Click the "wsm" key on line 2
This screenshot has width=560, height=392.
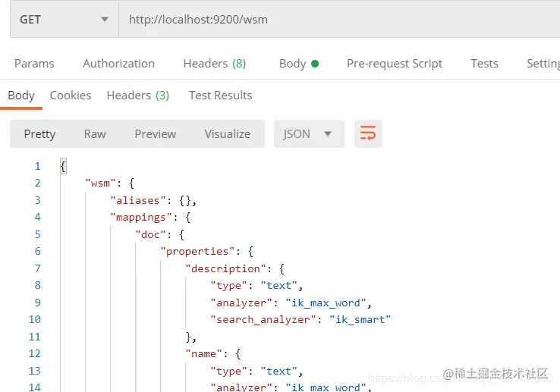coord(101,183)
